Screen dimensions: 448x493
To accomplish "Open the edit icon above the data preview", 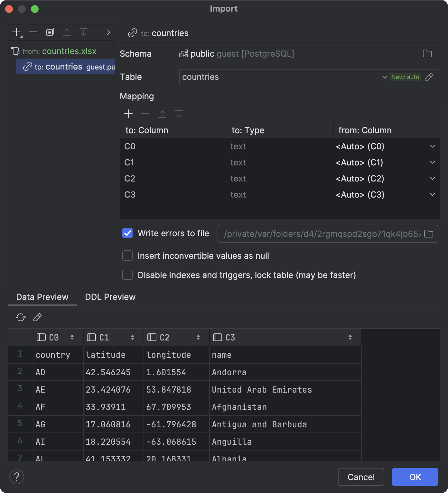I will click(x=37, y=317).
